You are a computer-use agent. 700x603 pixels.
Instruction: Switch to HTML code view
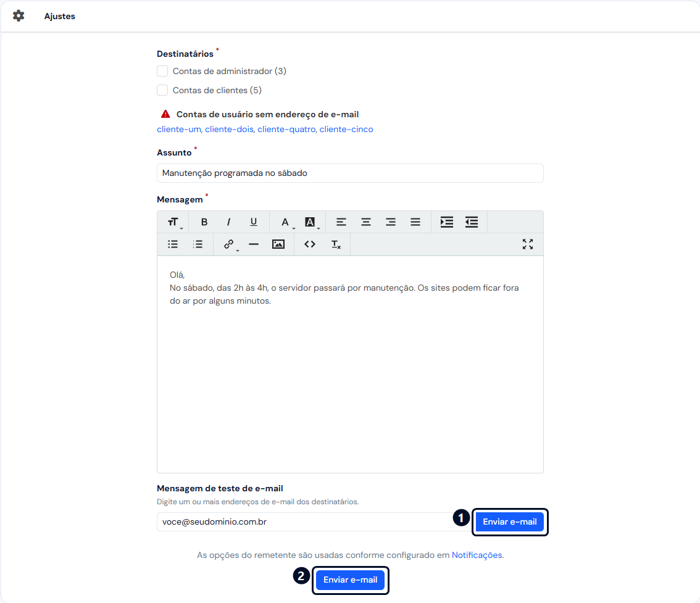[310, 244]
